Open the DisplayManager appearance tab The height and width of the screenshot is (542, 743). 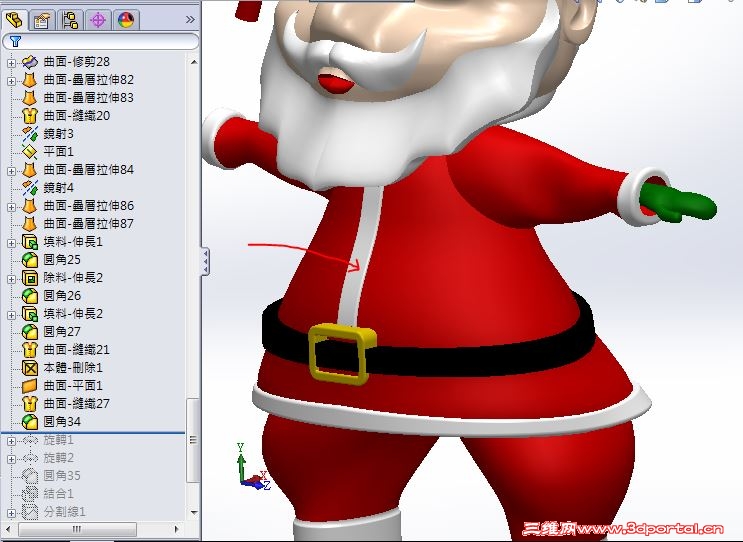126,20
